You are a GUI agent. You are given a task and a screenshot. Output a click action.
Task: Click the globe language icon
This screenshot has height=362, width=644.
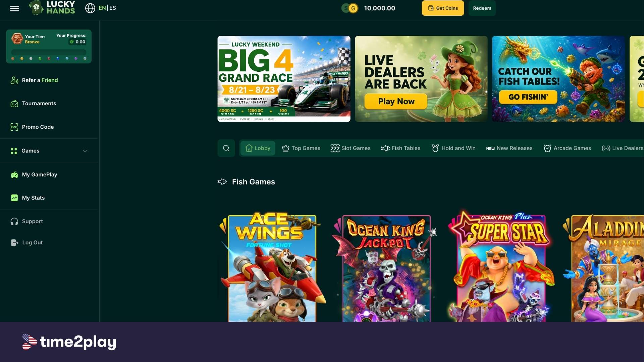90,8
